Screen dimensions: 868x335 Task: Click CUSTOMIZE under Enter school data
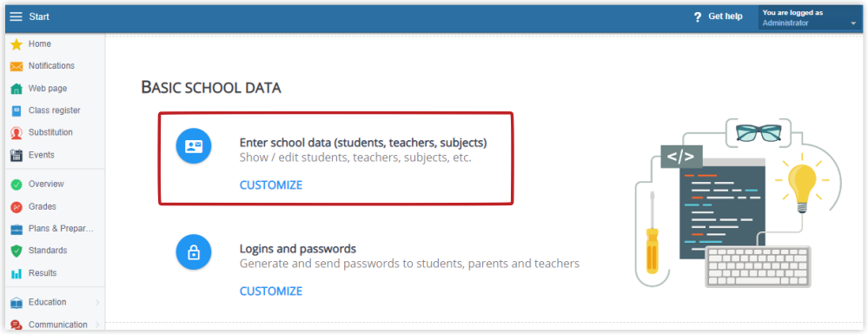271,185
